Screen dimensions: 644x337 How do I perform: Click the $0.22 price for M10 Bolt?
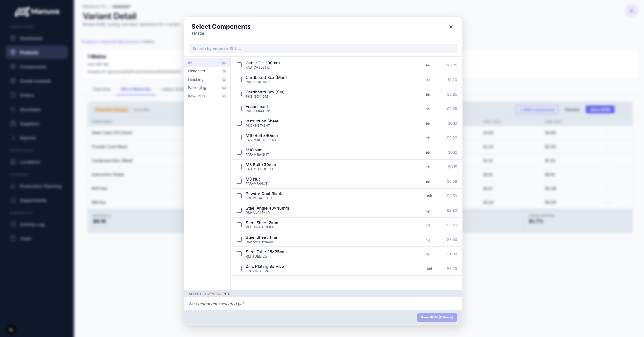pos(452,138)
